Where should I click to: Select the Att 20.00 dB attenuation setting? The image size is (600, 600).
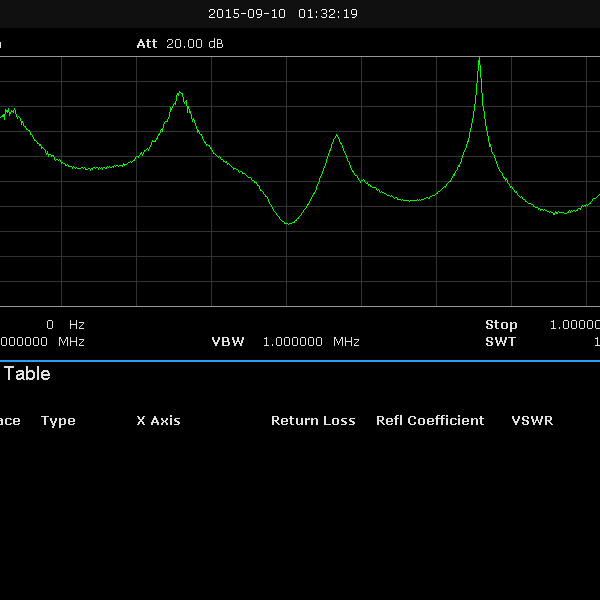180,44
